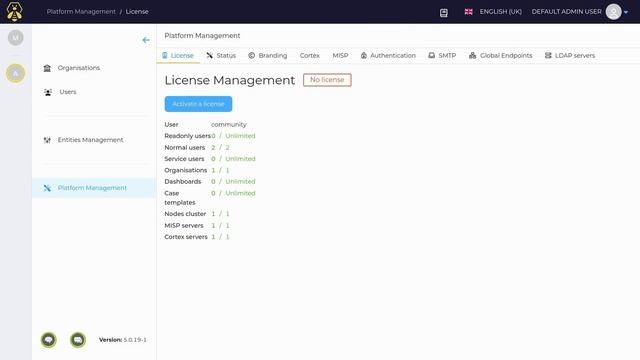The image size is (640, 360).
Task: Switch to the Status tab
Action: point(221,56)
